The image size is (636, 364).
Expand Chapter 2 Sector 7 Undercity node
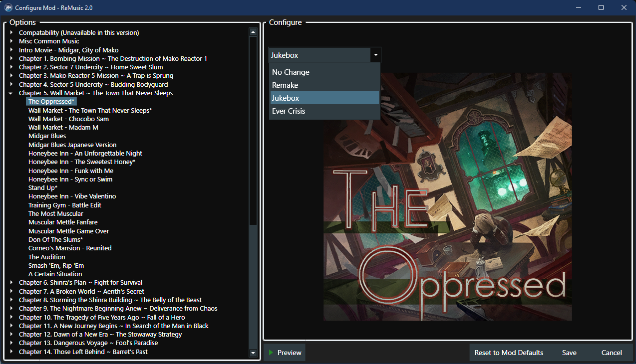(x=11, y=67)
